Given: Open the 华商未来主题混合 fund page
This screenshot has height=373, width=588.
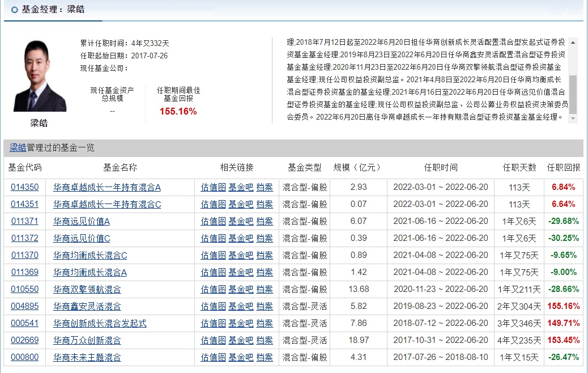Looking at the screenshot, I should click(x=87, y=357).
